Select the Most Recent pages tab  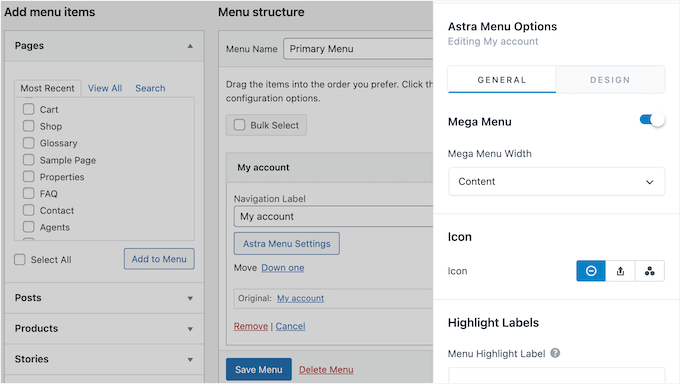tap(47, 88)
